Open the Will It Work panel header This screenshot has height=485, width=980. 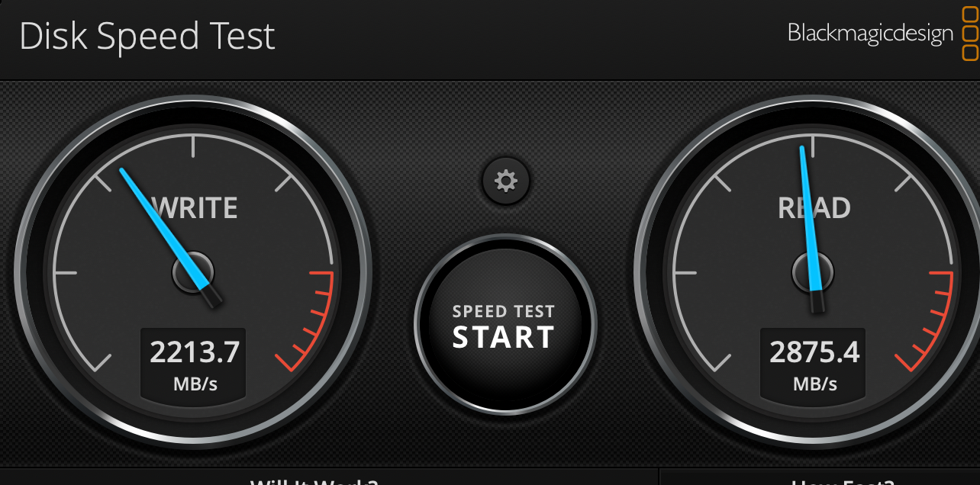(314, 482)
